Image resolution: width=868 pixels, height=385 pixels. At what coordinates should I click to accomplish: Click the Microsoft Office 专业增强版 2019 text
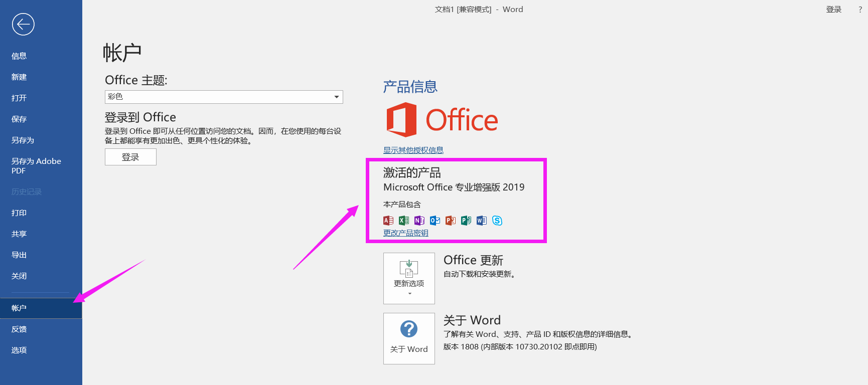pyautogui.click(x=454, y=187)
